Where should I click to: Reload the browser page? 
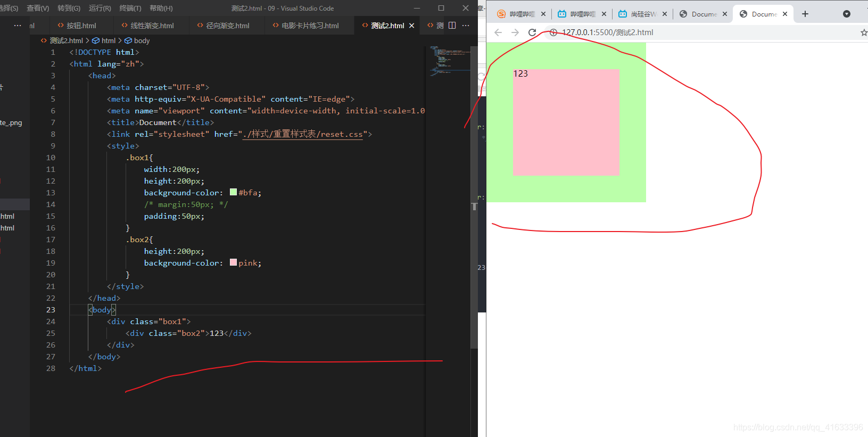point(532,32)
